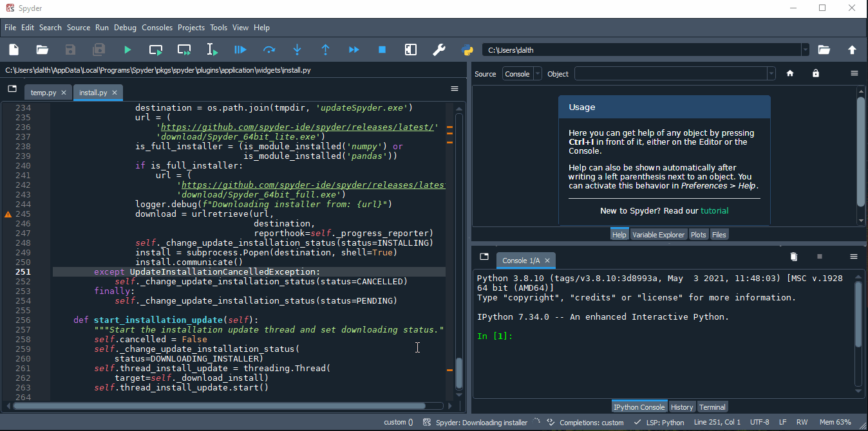Open the Debug menu
This screenshot has height=431, width=868.
pyautogui.click(x=125, y=28)
